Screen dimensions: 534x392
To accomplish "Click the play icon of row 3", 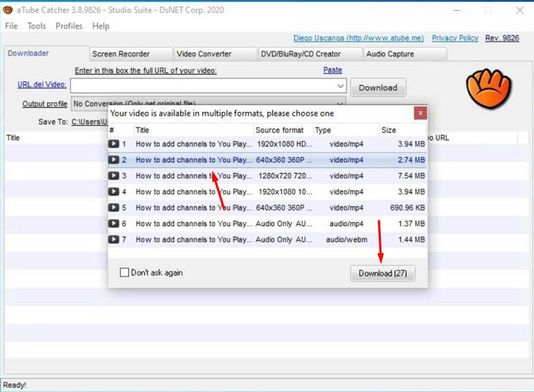I will tap(114, 176).
